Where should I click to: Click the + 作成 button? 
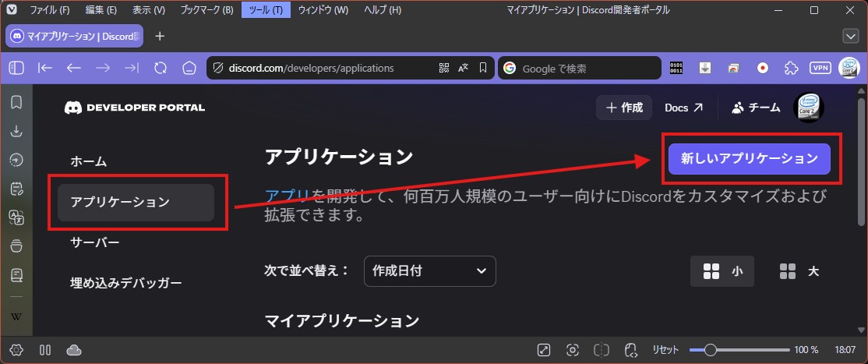pyautogui.click(x=624, y=108)
